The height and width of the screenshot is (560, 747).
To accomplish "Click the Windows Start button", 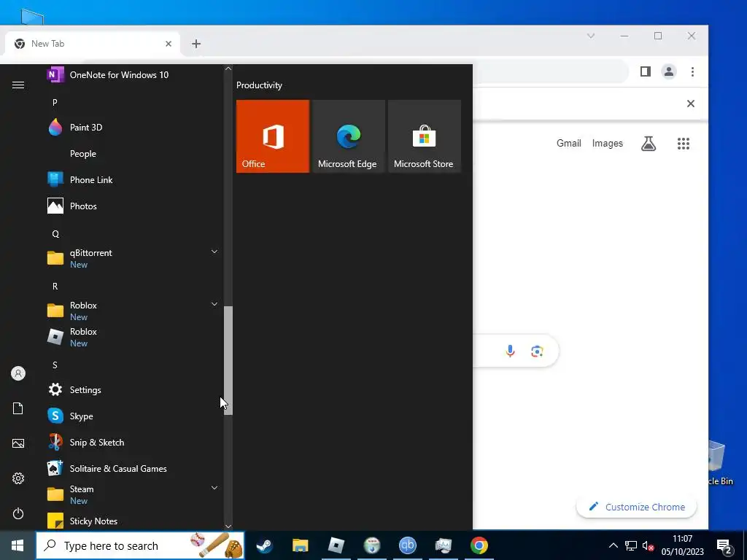I will (x=18, y=545).
